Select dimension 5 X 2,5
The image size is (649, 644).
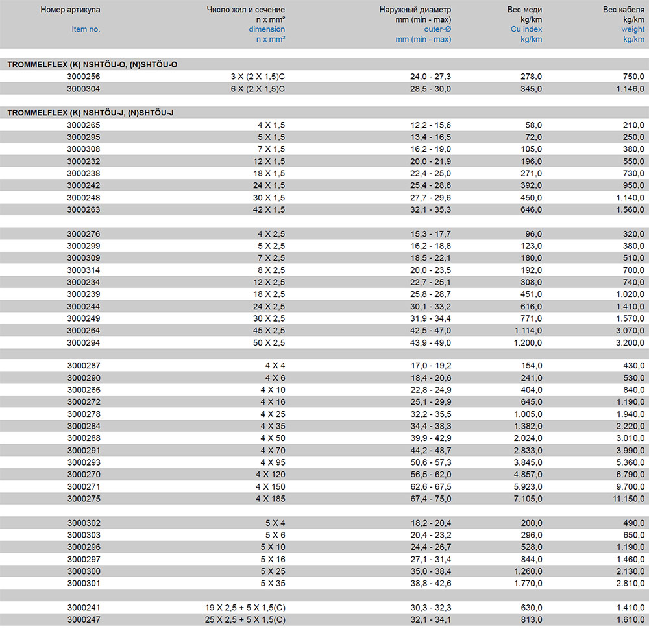(x=271, y=246)
